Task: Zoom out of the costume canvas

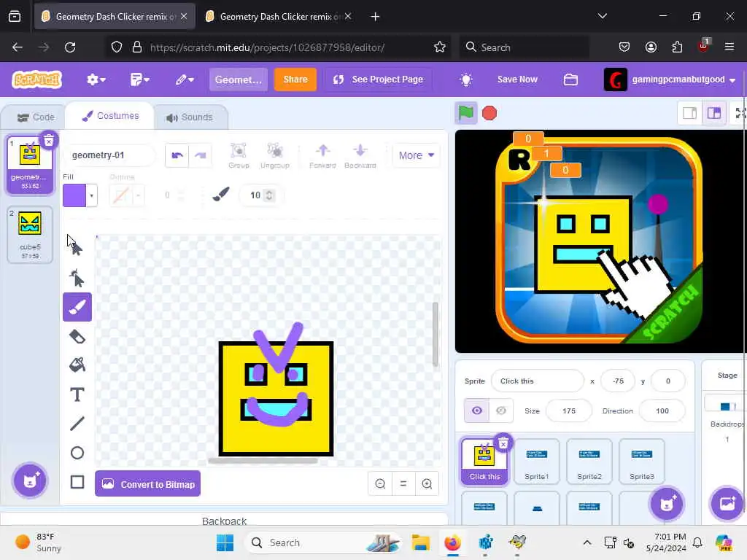Action: point(380,484)
